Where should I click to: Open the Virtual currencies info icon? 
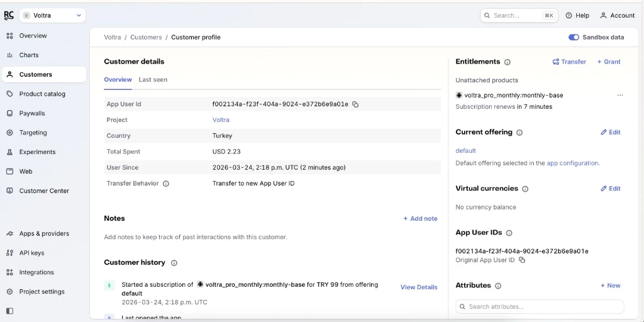click(x=525, y=189)
